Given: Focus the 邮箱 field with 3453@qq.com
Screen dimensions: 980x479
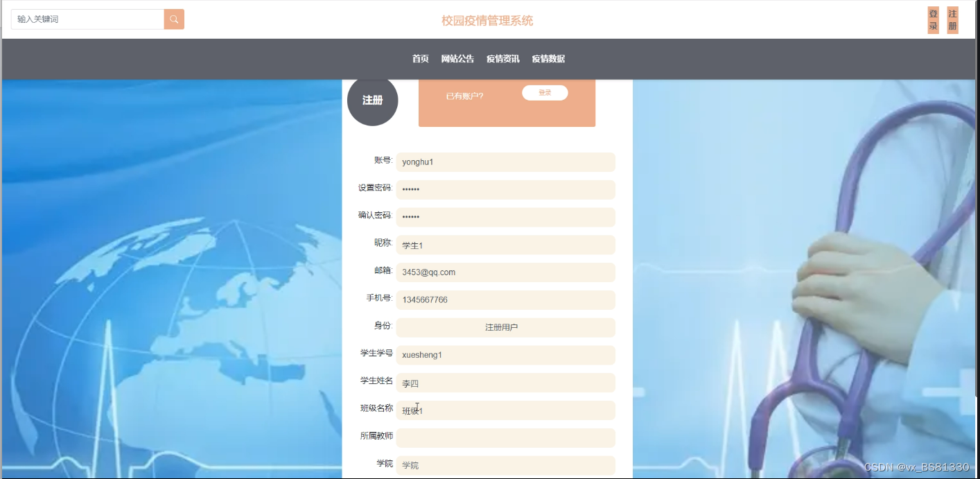Looking at the screenshot, I should pyautogui.click(x=506, y=272).
